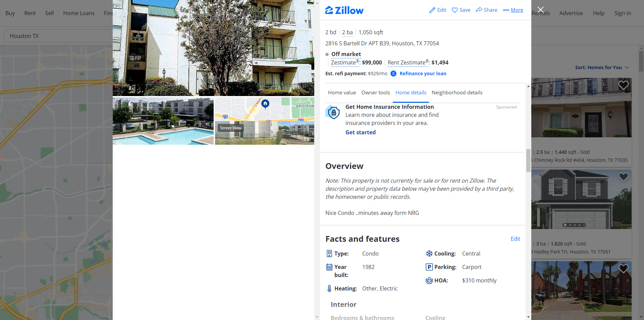Viewport: 644px width, 320px height.
Task: Click Get started insurance link
Action: [x=361, y=132]
